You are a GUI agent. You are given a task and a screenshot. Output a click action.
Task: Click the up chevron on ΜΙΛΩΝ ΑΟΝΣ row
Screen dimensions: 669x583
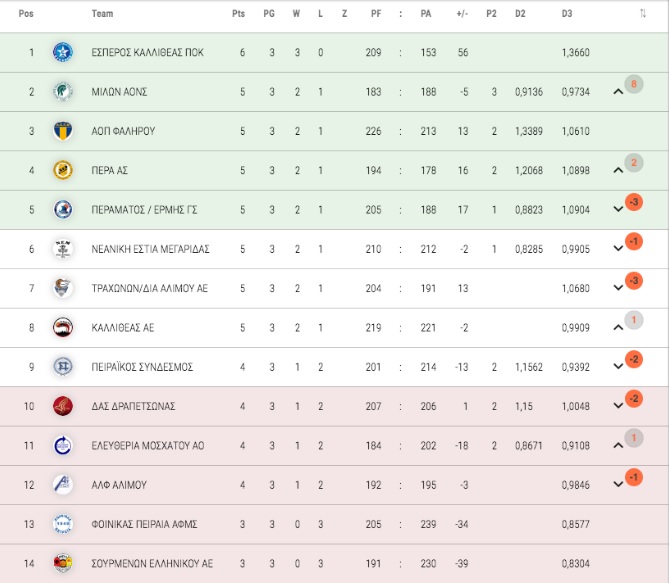click(618, 91)
